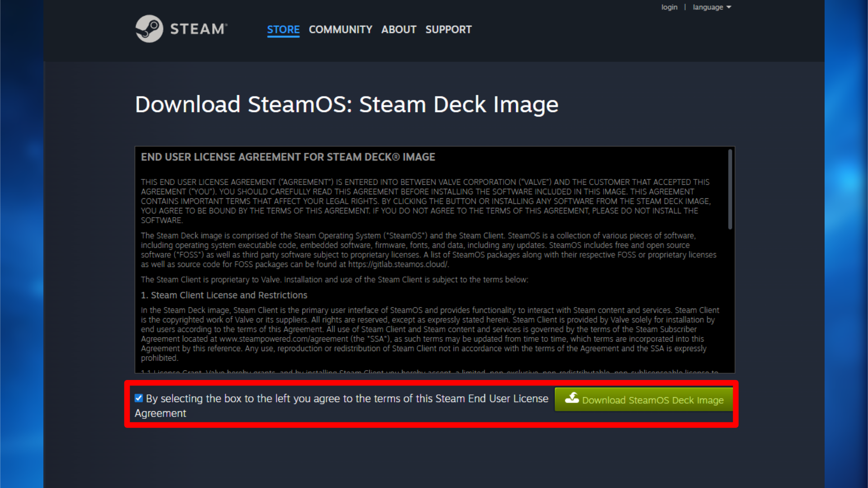The width and height of the screenshot is (868, 488).
Task: Click the Steam logo icon
Action: (x=149, y=29)
